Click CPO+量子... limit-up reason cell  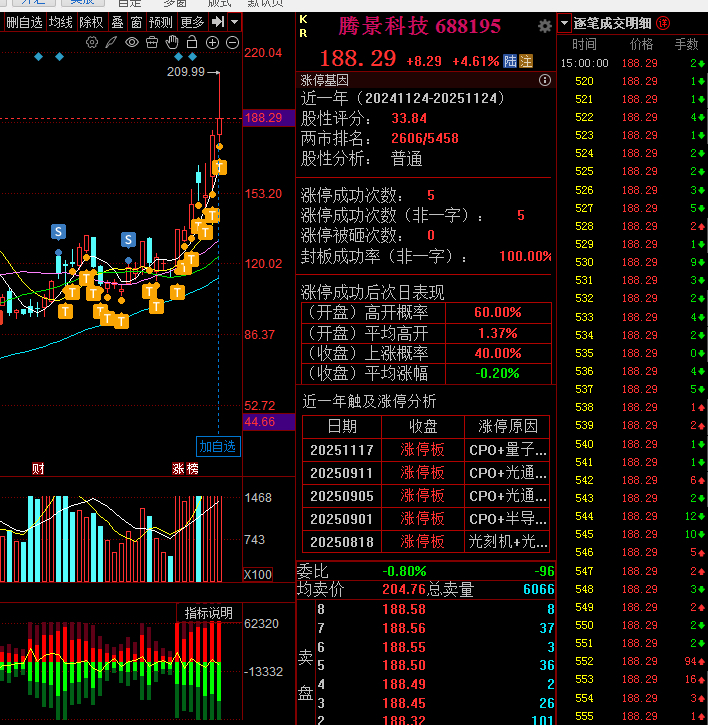click(508, 450)
